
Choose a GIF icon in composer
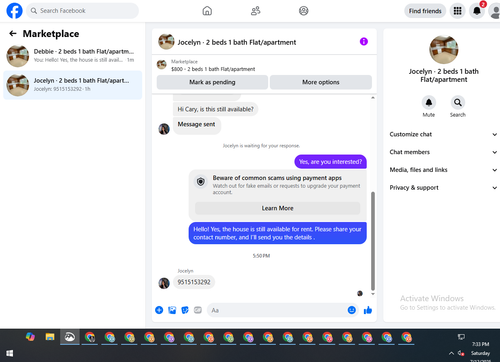[198, 310]
